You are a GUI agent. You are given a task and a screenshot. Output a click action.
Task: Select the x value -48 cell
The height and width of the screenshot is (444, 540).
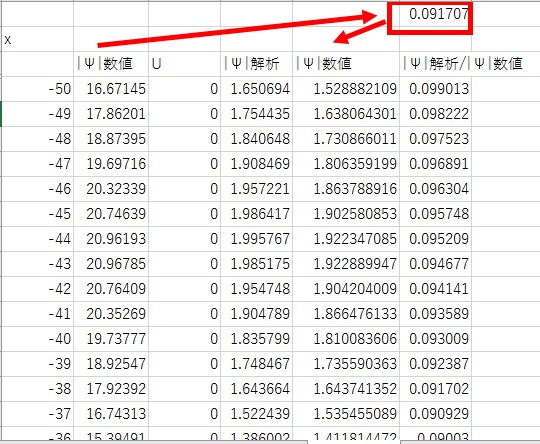point(38,139)
